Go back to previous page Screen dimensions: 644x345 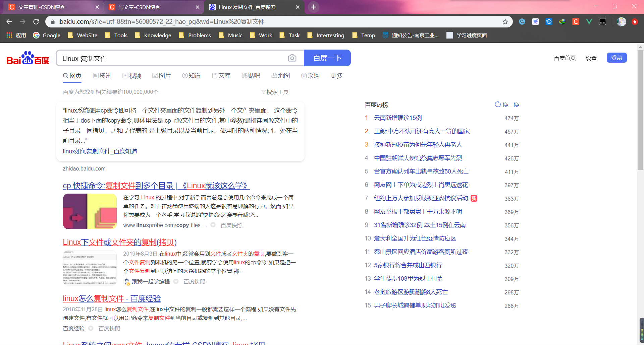coord(9,22)
